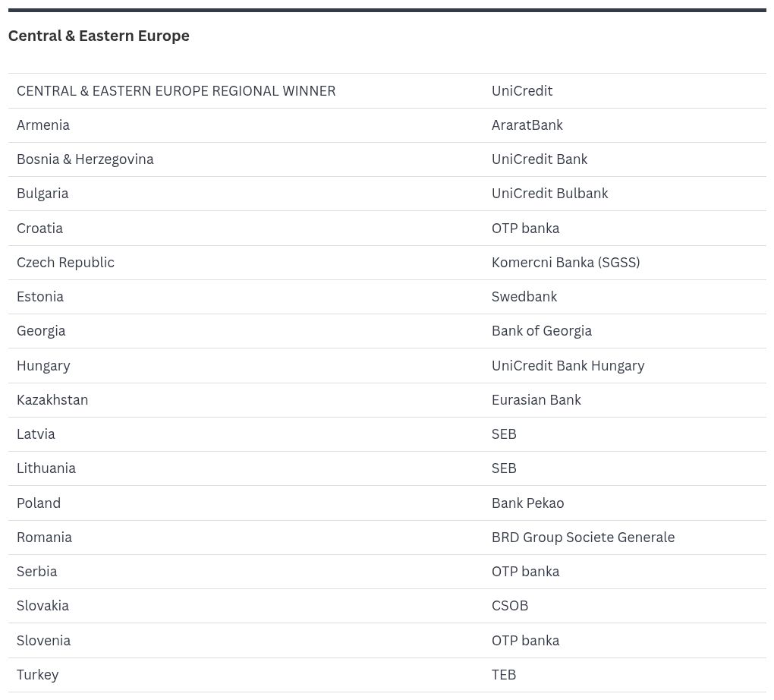Click the Bosnia & Herzegovina country cell
The width and height of the screenshot is (774, 700).
(x=85, y=159)
